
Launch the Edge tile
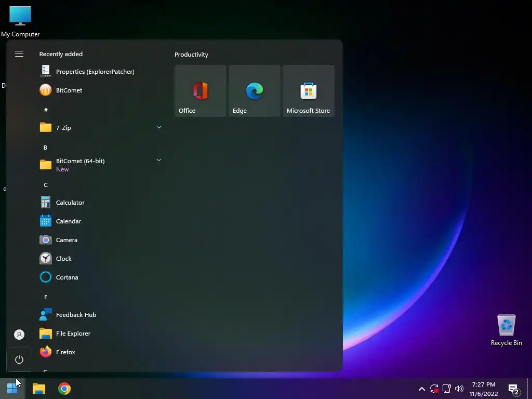click(255, 91)
